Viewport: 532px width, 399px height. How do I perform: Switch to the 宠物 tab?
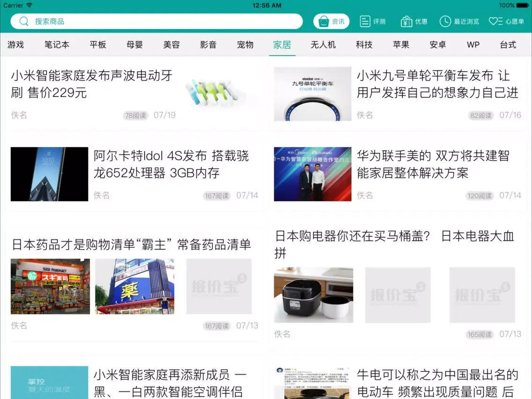pyautogui.click(x=245, y=44)
